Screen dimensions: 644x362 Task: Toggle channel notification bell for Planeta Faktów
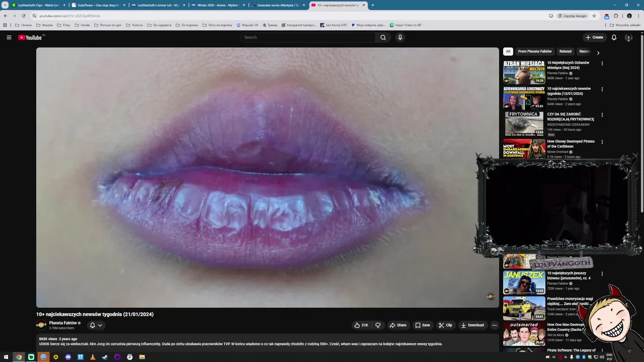[x=92, y=325]
